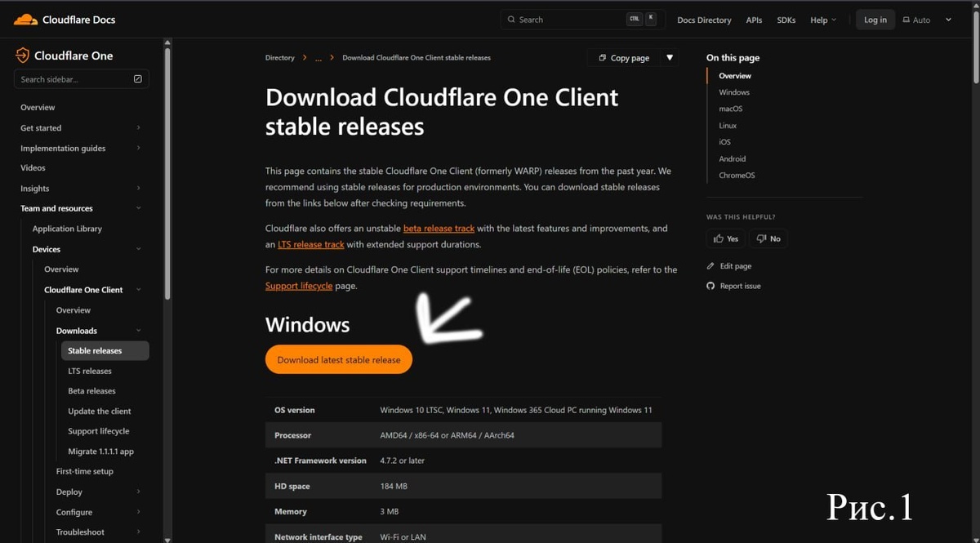980x543 pixels.
Task: Jump to iOS in On this page
Action: point(724,142)
